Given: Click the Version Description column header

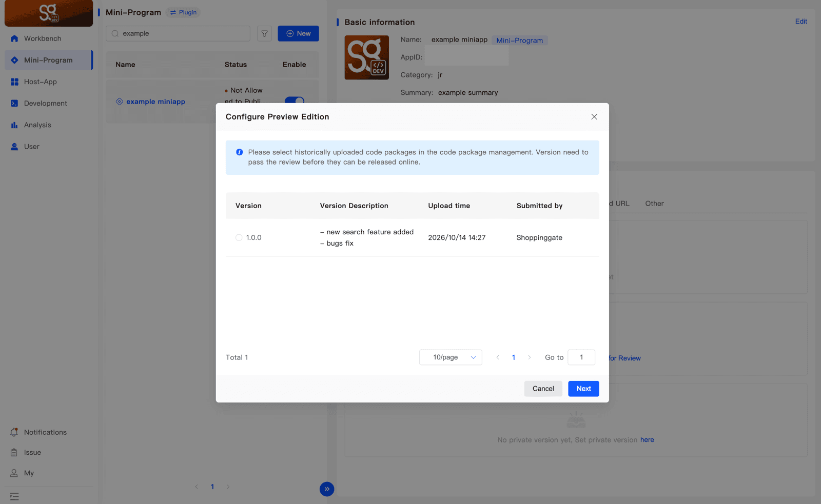Looking at the screenshot, I should point(354,206).
